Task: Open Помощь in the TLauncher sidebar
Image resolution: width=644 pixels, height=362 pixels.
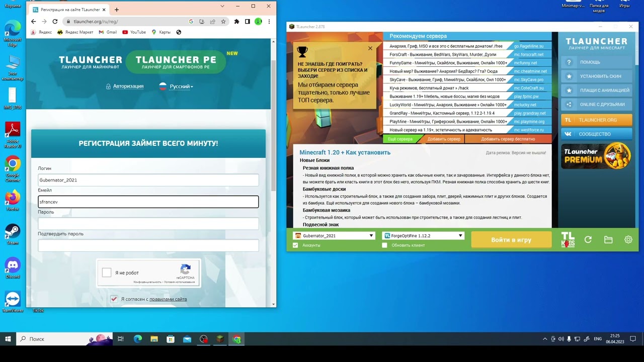Action: coord(596,62)
